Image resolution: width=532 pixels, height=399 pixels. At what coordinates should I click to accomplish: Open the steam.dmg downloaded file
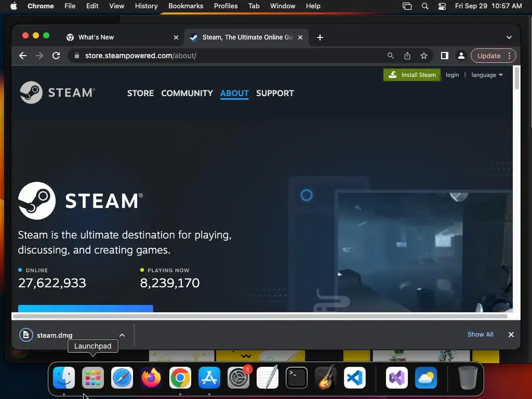tap(54, 335)
